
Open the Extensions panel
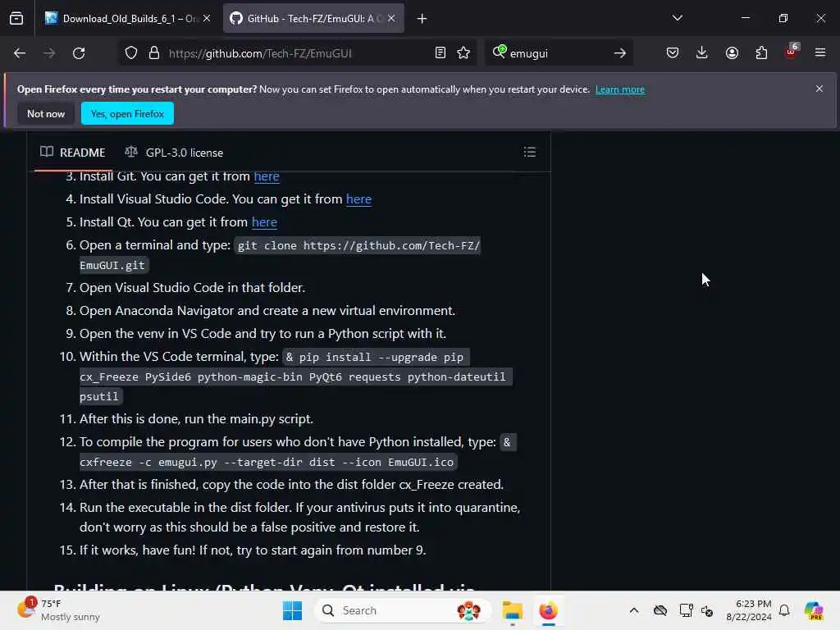pyautogui.click(x=761, y=52)
